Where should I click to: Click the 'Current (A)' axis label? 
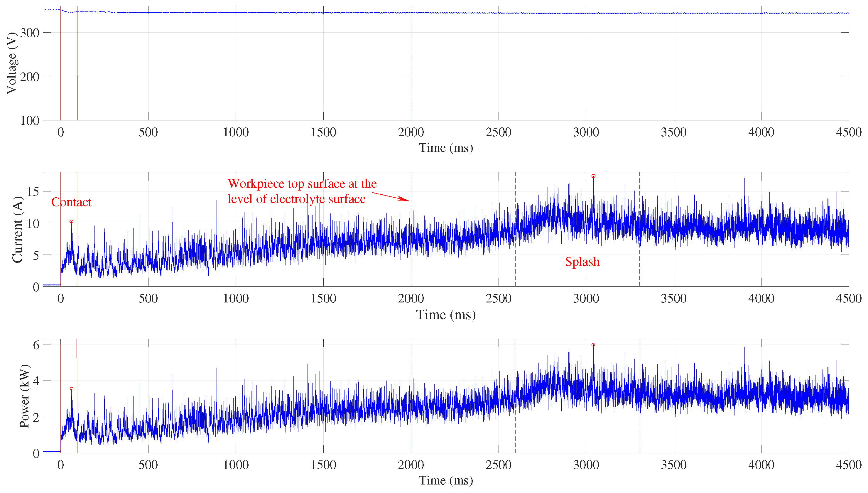[x=17, y=230]
